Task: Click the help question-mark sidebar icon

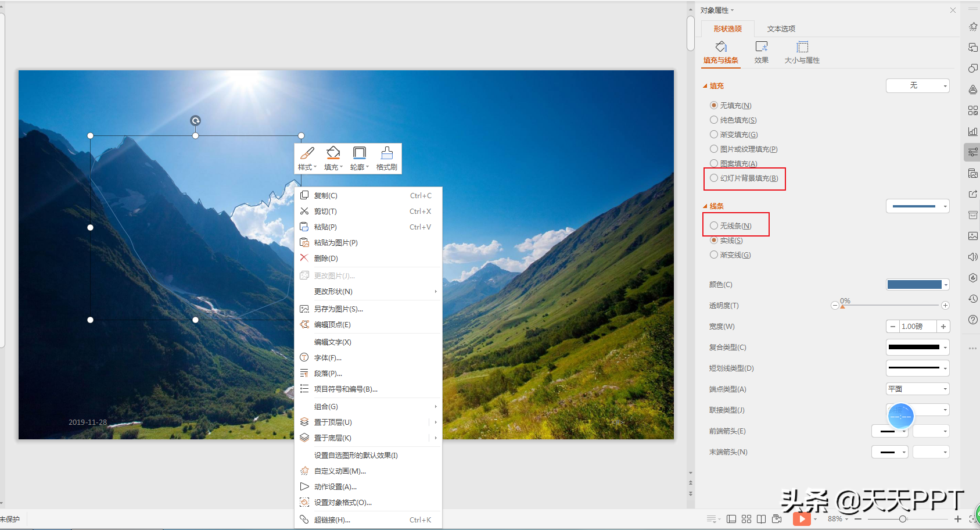Action: pyautogui.click(x=972, y=320)
